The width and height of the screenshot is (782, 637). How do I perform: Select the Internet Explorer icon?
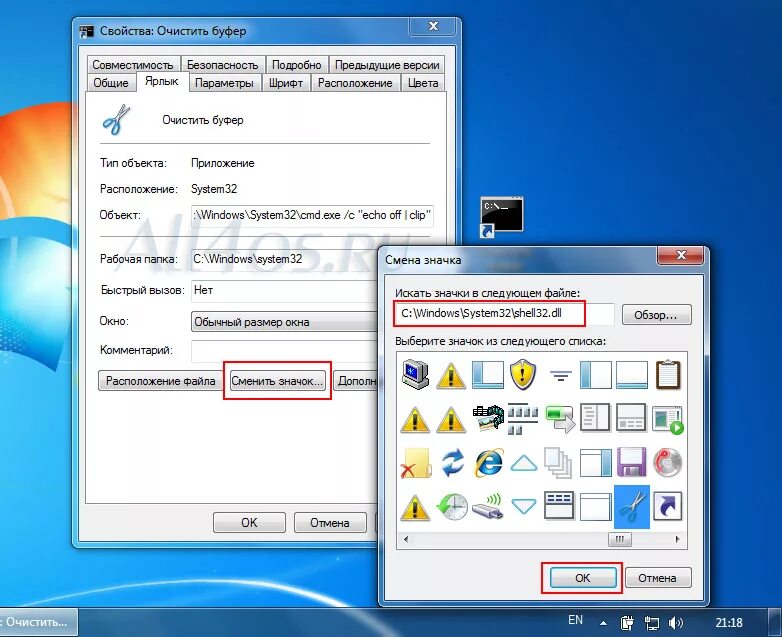[x=488, y=463]
